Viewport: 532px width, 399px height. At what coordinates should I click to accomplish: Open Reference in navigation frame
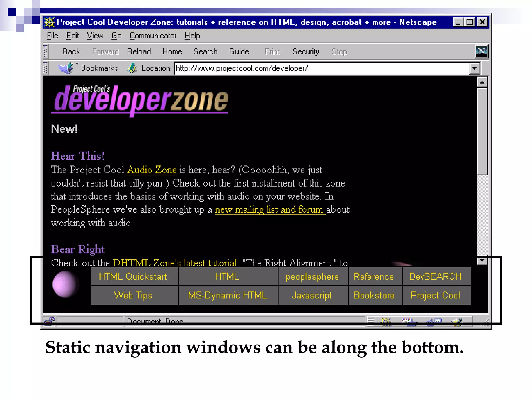(x=375, y=276)
